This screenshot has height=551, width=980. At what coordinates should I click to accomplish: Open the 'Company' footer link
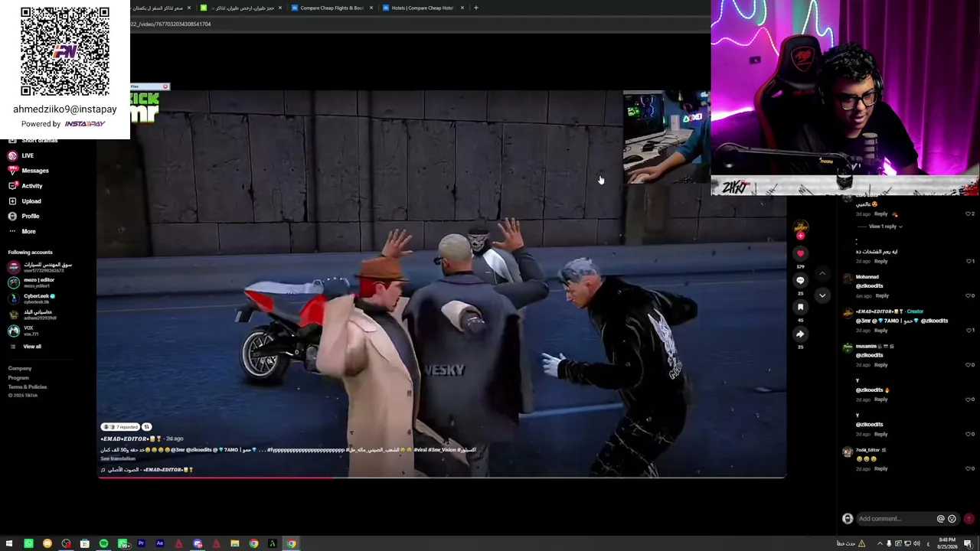(20, 369)
